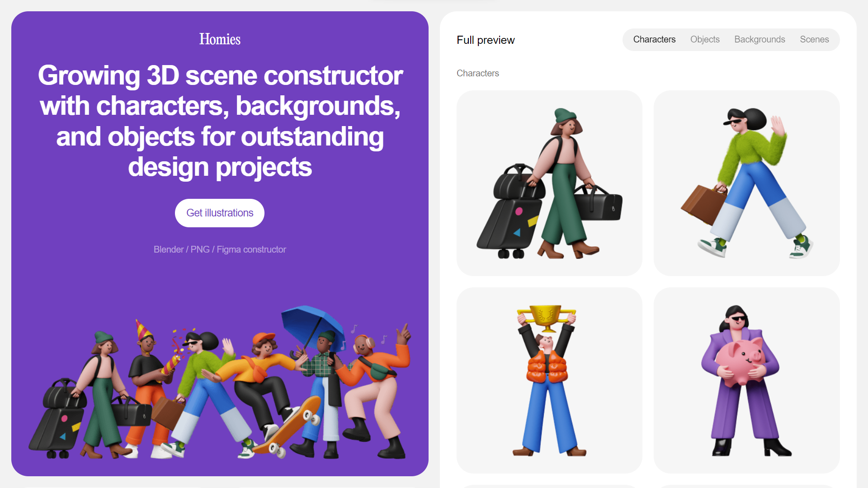Open the Backgrounds tab
Viewport: 868px width, 488px height.
(x=759, y=39)
